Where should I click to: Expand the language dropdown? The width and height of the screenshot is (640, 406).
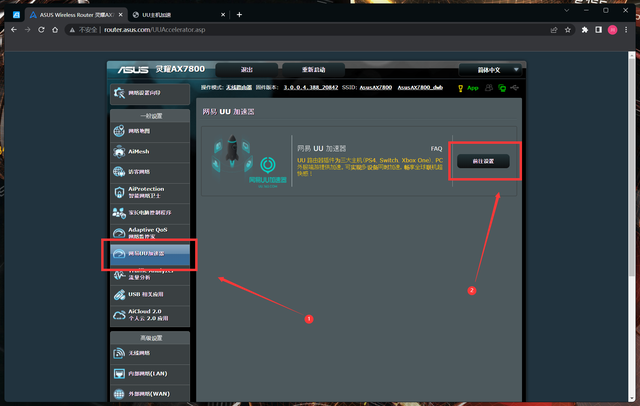[490, 70]
